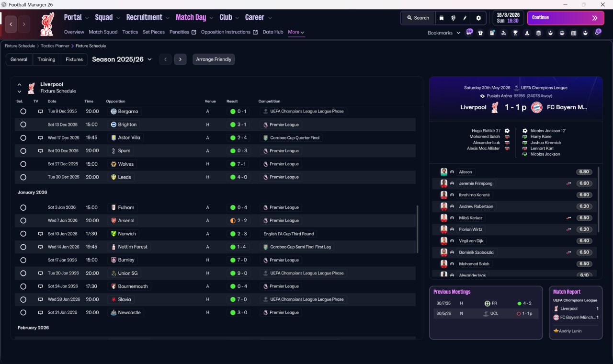Open the bookmark icon beside Search
This screenshot has width=613, height=364.
pyautogui.click(x=442, y=18)
